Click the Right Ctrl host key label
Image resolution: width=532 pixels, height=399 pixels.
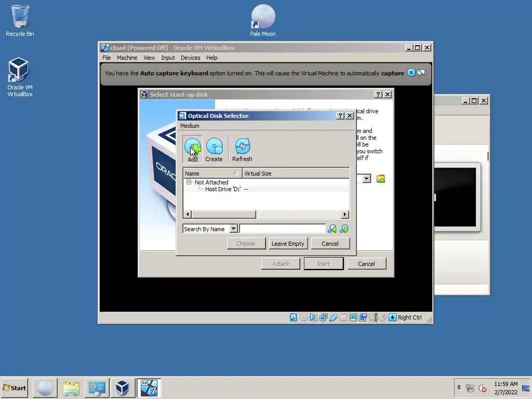[x=409, y=317]
